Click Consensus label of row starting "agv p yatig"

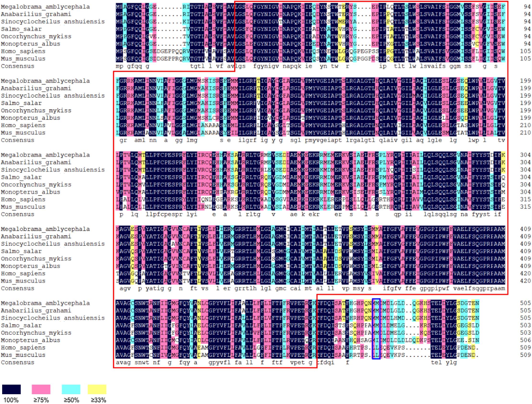17,288
